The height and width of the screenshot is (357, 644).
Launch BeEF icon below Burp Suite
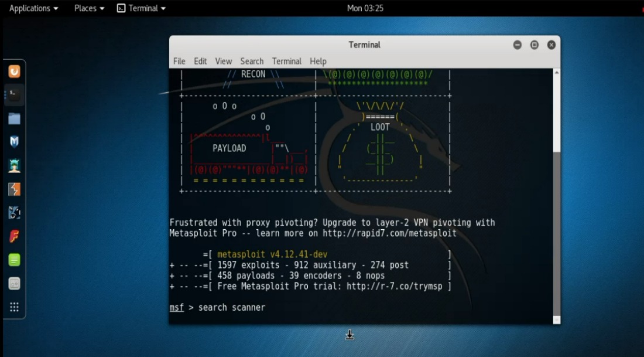pyautogui.click(x=15, y=213)
